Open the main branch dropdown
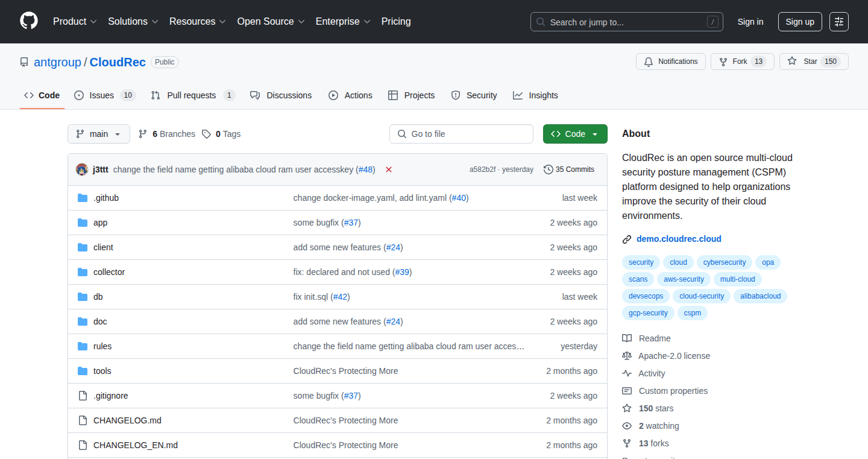 99,134
